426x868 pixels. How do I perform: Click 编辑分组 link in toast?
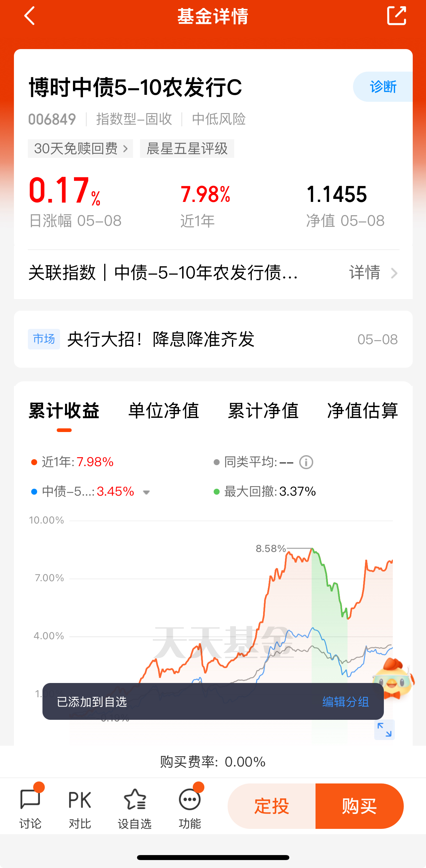[345, 702]
